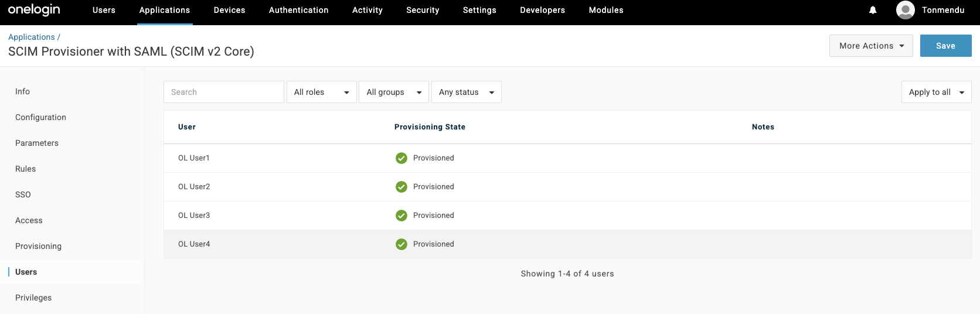Expand the All roles filter
Viewport: 980px width, 314px height.
tap(321, 92)
